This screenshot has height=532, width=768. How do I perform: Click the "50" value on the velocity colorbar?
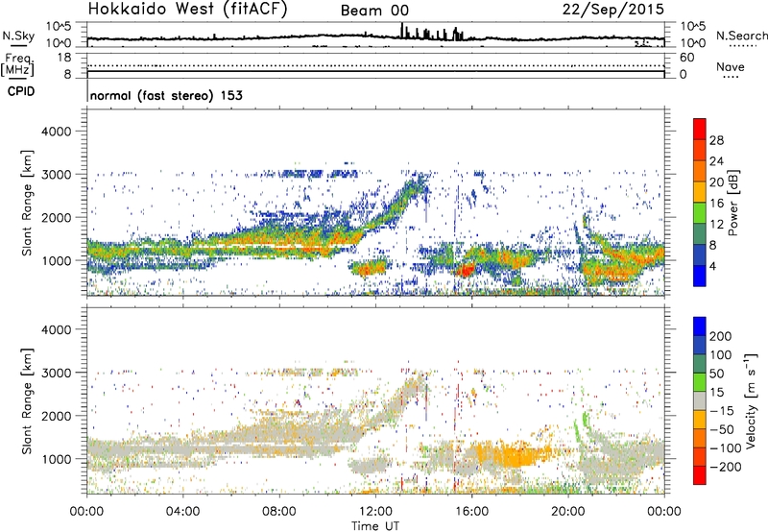(716, 374)
